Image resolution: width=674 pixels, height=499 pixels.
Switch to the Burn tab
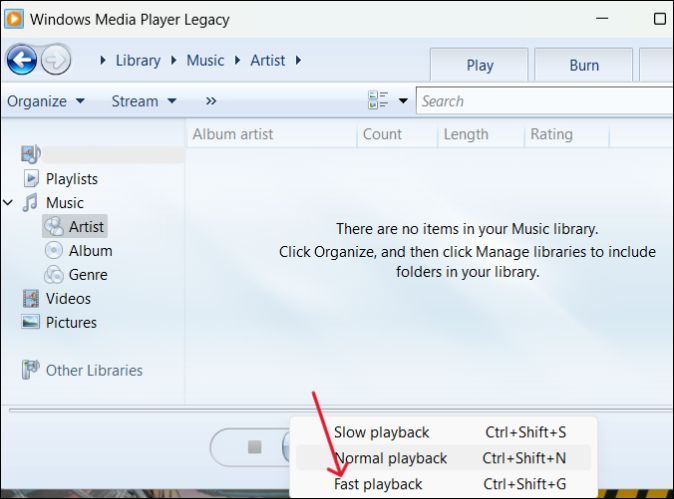[x=584, y=65]
